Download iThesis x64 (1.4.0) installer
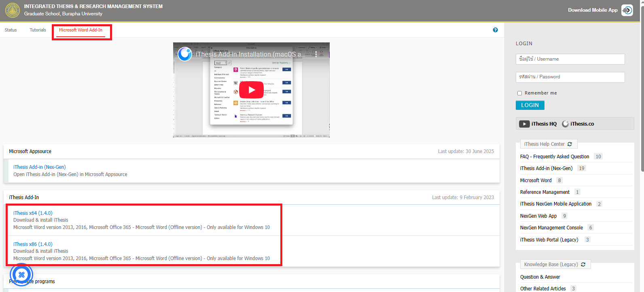The width and height of the screenshot is (644, 292). pyautogui.click(x=33, y=213)
